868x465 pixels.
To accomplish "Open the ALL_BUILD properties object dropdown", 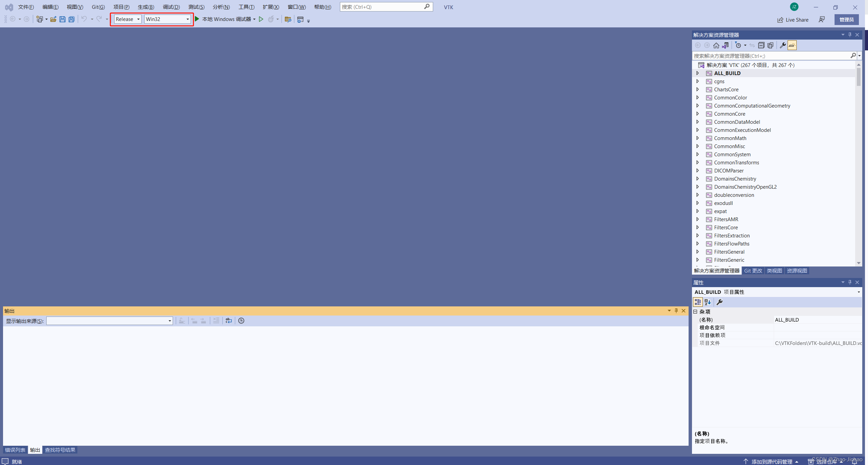I will 859,292.
